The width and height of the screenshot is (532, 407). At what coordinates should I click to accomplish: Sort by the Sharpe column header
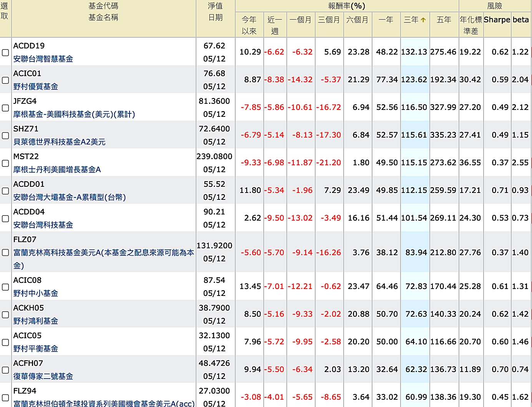[x=497, y=20]
